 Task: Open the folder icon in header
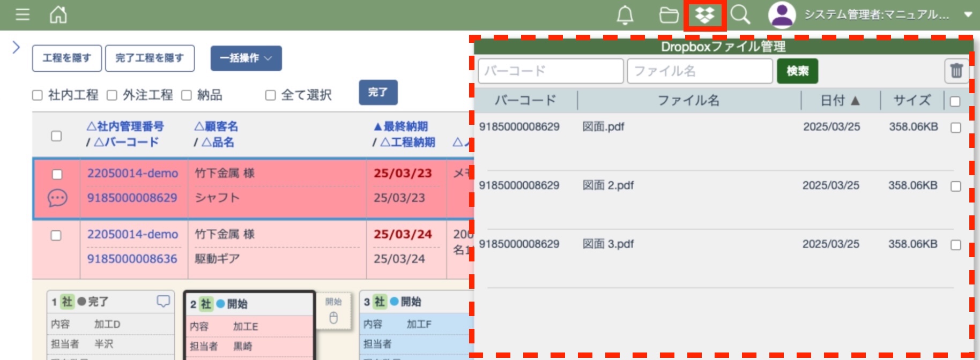(x=669, y=15)
